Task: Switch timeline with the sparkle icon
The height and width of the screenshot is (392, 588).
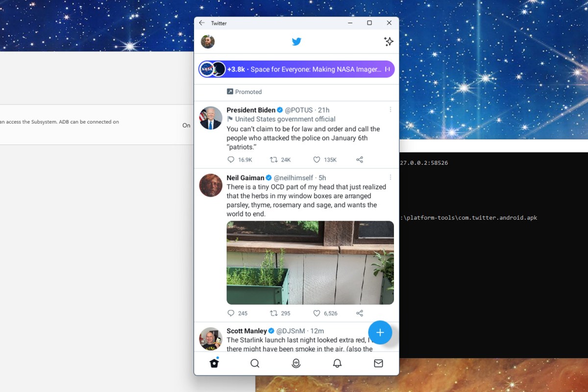Action: pos(389,42)
